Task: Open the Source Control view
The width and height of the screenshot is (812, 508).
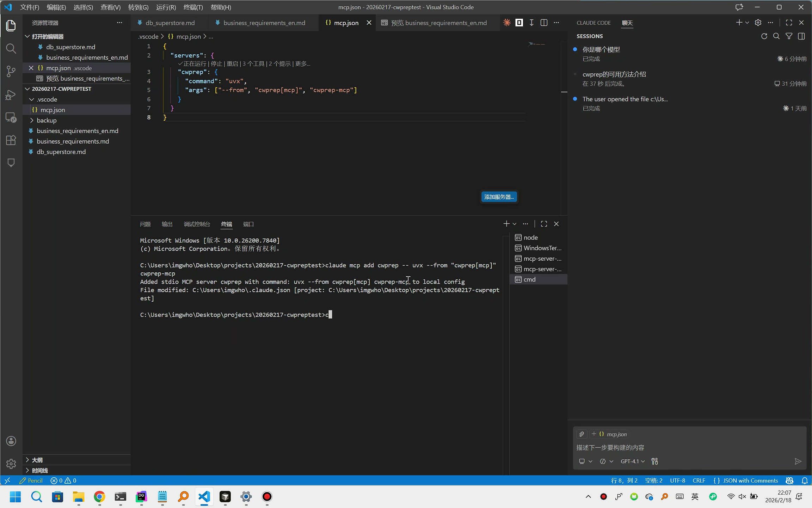Action: [x=11, y=72]
